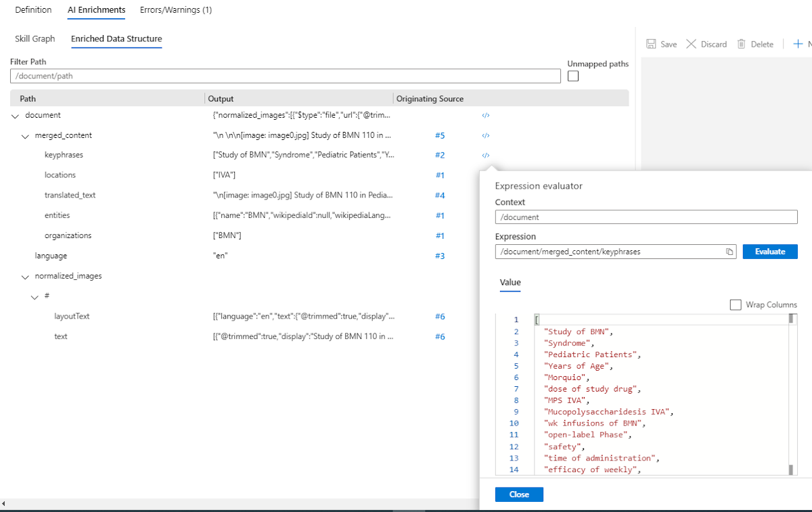The image size is (812, 512).
Task: Click the Save icon in the toolbar
Action: pos(651,44)
